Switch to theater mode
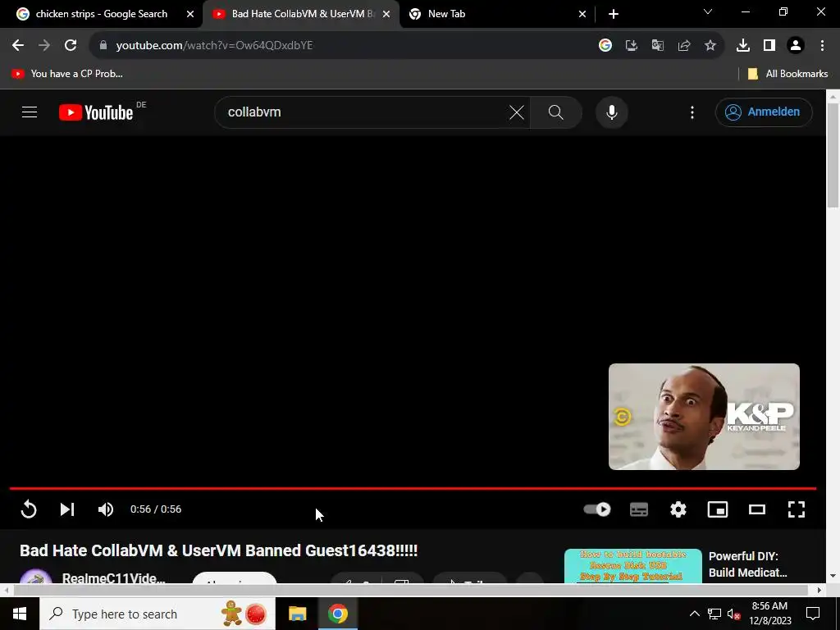Image resolution: width=840 pixels, height=630 pixels. [757, 509]
